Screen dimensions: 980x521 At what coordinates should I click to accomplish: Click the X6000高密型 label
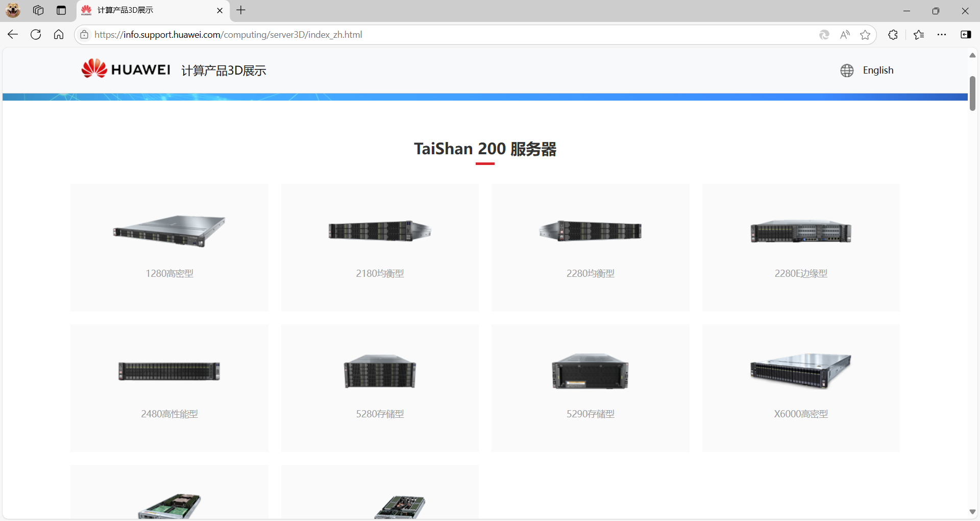801,414
